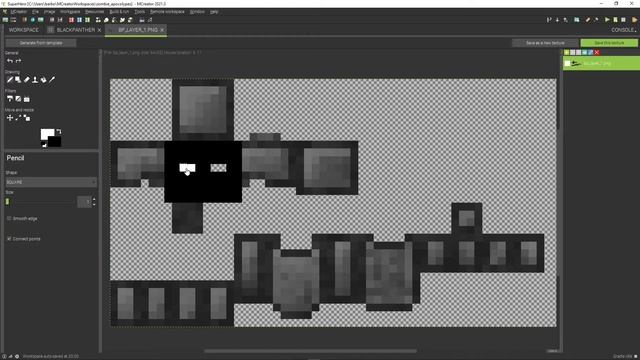Switch to the BLACKPANTHER tab
Viewport: 640px width, 360px height.
[76, 30]
